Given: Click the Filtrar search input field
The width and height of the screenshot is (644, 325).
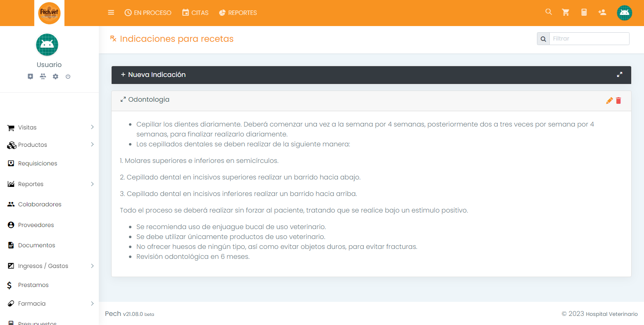Looking at the screenshot, I should coord(589,38).
